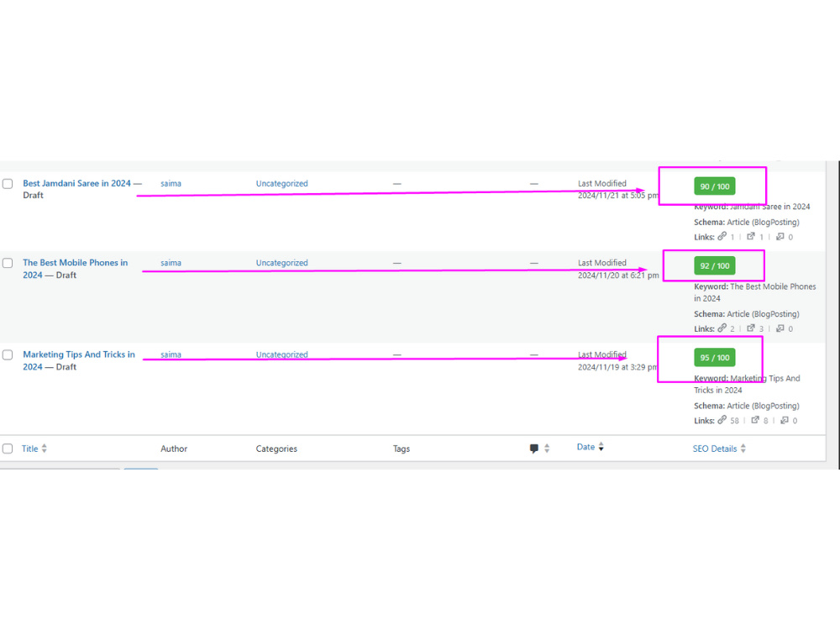Click the sort arrows beside Title
Image resolution: width=840 pixels, height=630 pixels.
(45, 449)
